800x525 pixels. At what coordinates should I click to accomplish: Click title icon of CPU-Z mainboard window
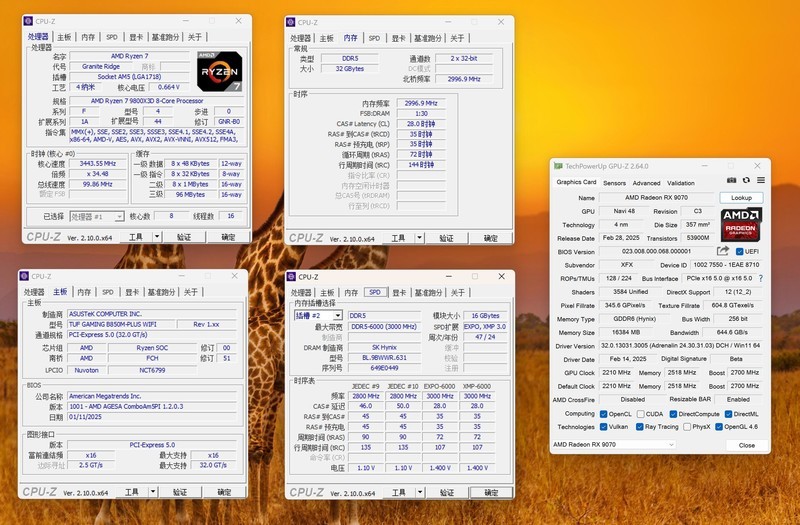(x=24, y=276)
